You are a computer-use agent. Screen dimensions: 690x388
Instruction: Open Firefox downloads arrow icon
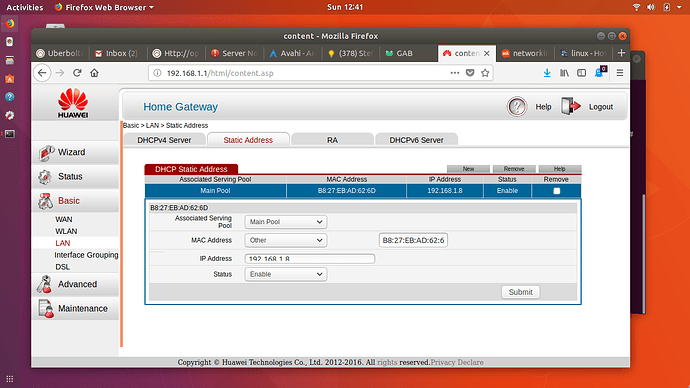pos(547,73)
